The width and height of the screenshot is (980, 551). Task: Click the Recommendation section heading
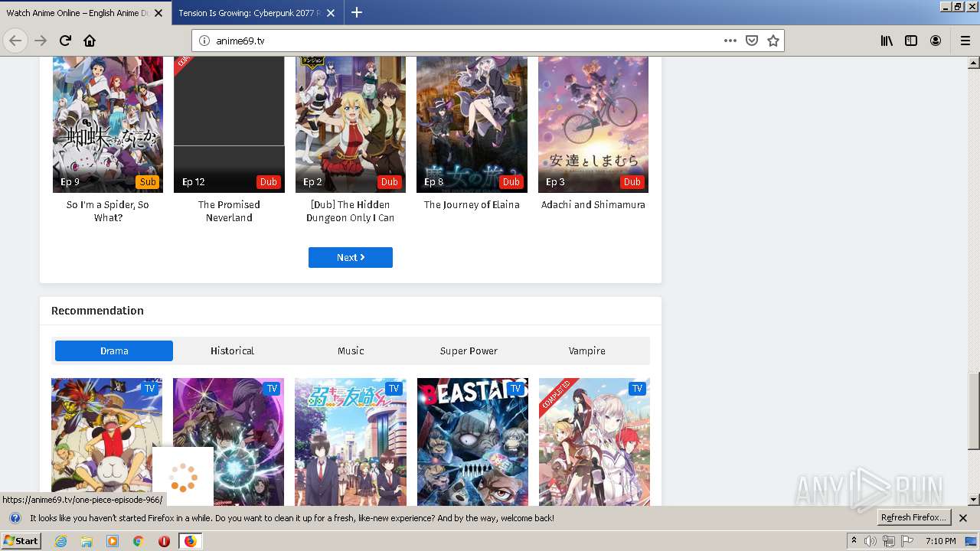[97, 311]
